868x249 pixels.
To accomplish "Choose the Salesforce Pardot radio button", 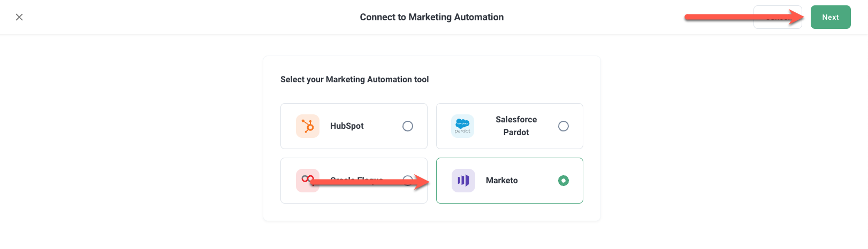I will pos(564,126).
